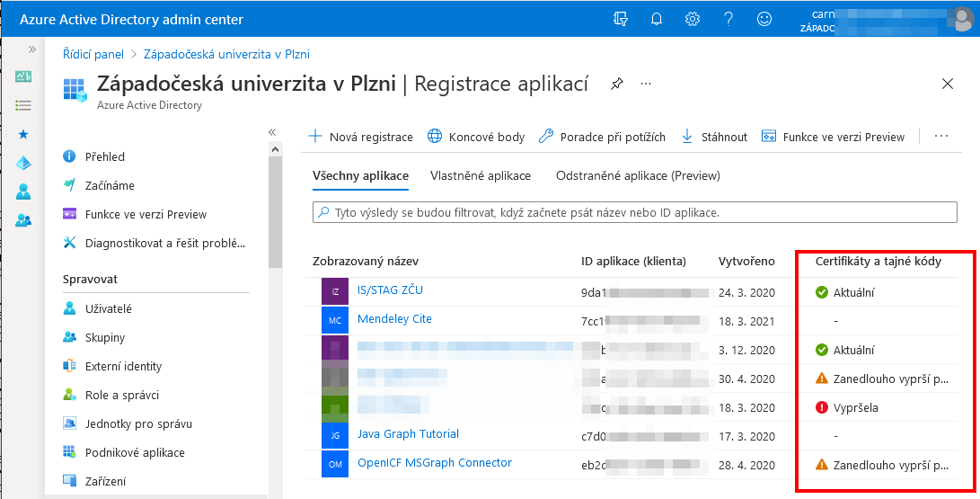Open All services list icon
This screenshot has width=980, height=499.
coord(23,105)
